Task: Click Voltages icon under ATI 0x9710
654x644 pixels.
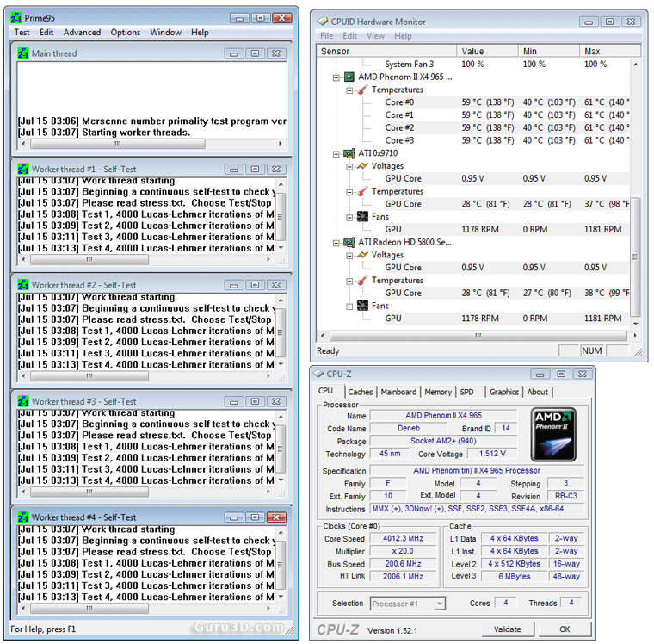Action: pos(362,166)
